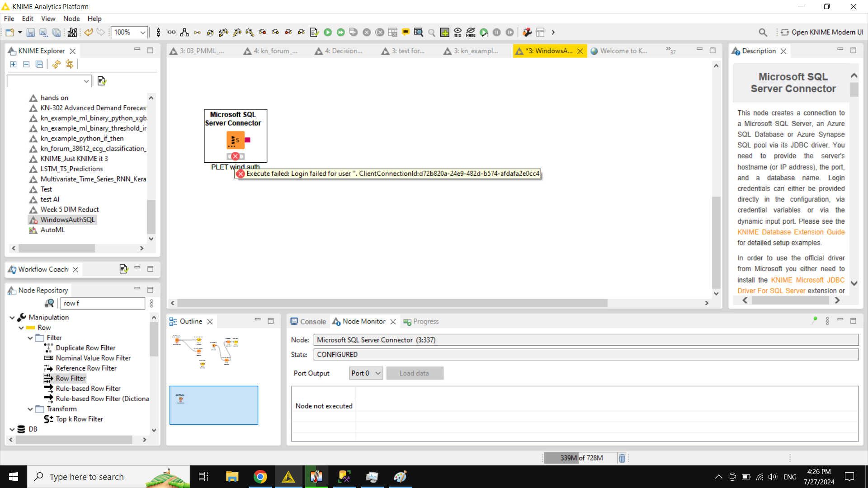Click the yellow node comment icon
868x488 pixels.
(406, 32)
